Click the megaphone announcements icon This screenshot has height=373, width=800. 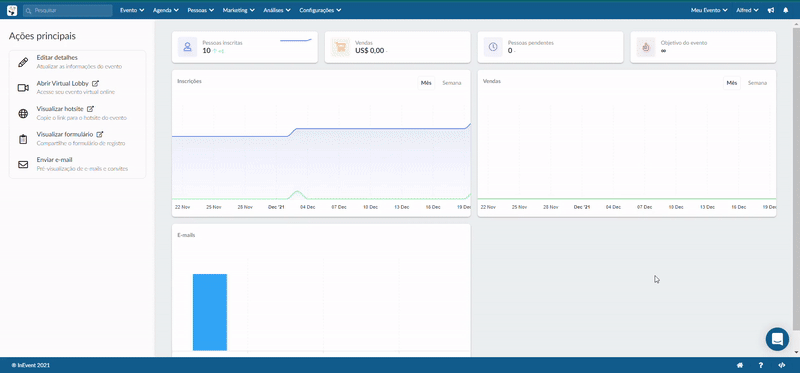click(771, 10)
